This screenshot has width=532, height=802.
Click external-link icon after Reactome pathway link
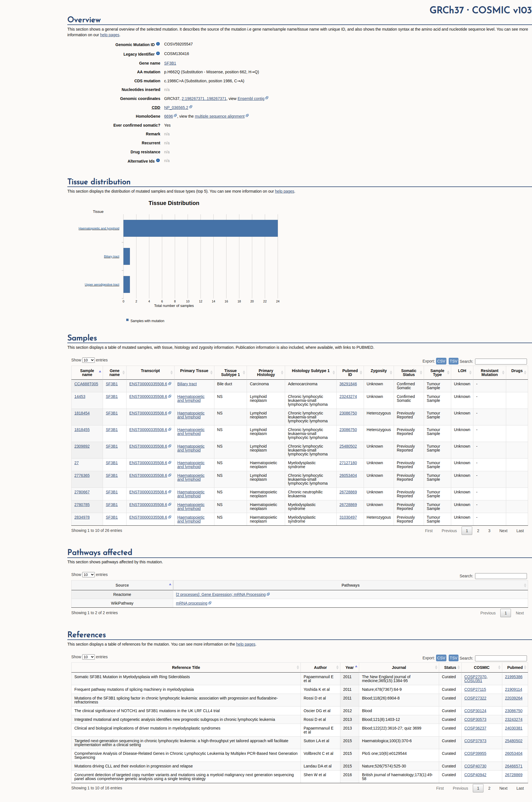[x=268, y=594]
